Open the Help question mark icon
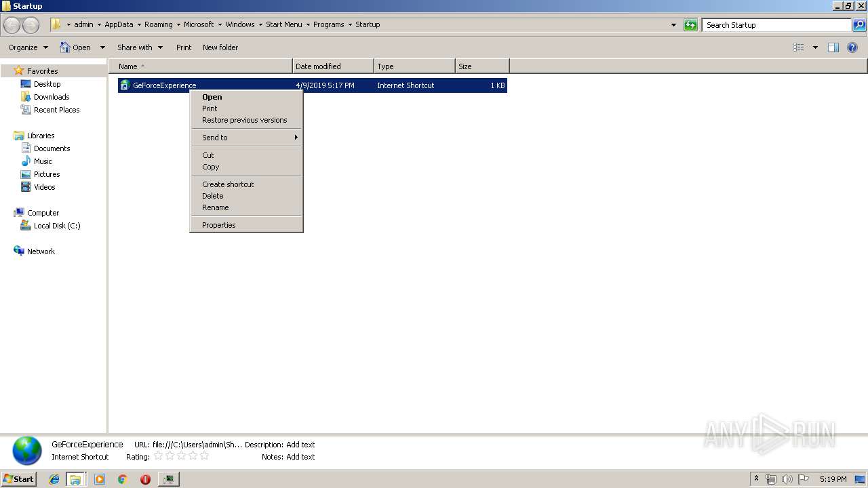The width and height of the screenshot is (868, 488). tap(852, 47)
